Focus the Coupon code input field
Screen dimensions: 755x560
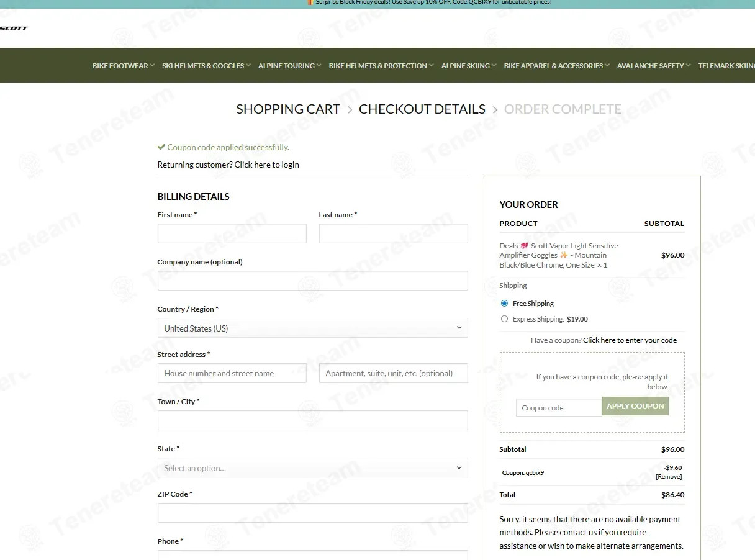click(558, 408)
